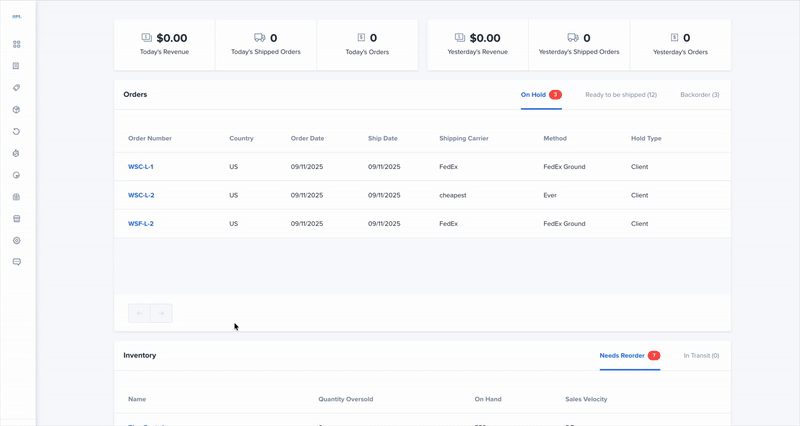Select the Needs Reorder inventory tab
This screenshot has height=426, width=800.
pyautogui.click(x=621, y=355)
